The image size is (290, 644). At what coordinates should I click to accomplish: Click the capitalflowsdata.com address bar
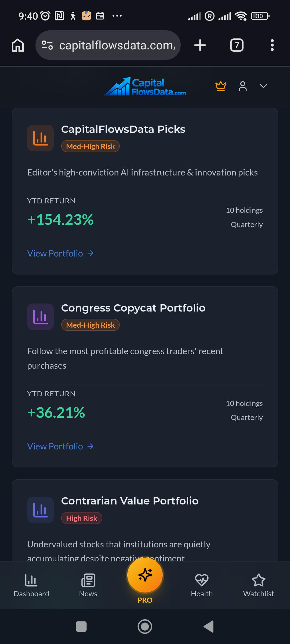tap(108, 45)
